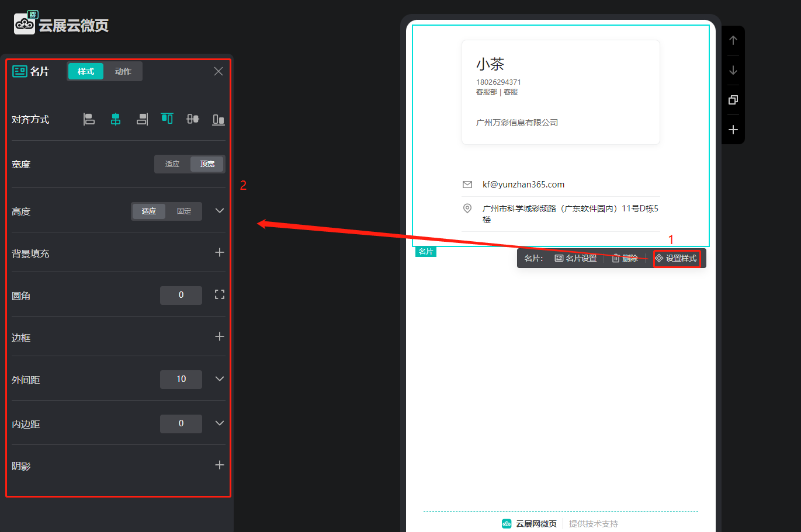Viewport: 801px width, 532px height.
Task: Select align right icon in 对齐方式
Action: click(x=142, y=119)
